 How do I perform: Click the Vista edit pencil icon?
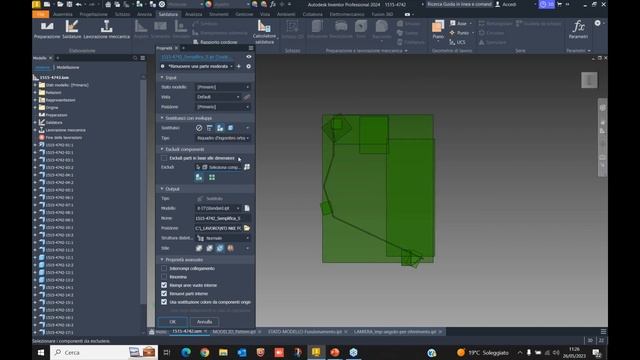pos(247,97)
